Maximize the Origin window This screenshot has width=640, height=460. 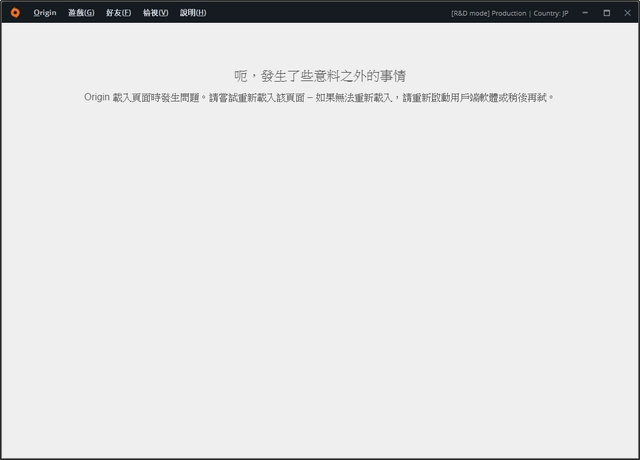[x=607, y=13]
